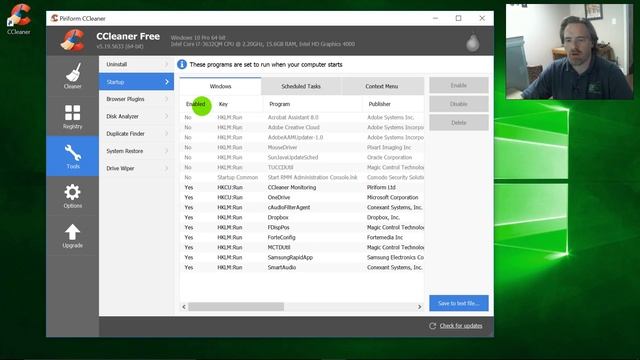This screenshot has height=360, width=640.
Task: Expand the Duplicate Finder chevron arrow
Action: (x=167, y=133)
